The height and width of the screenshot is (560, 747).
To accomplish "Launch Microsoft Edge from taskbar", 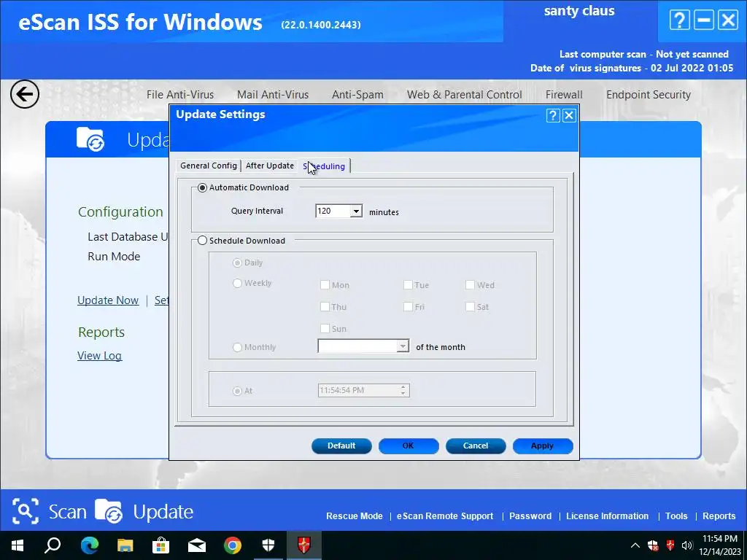I will point(89,545).
